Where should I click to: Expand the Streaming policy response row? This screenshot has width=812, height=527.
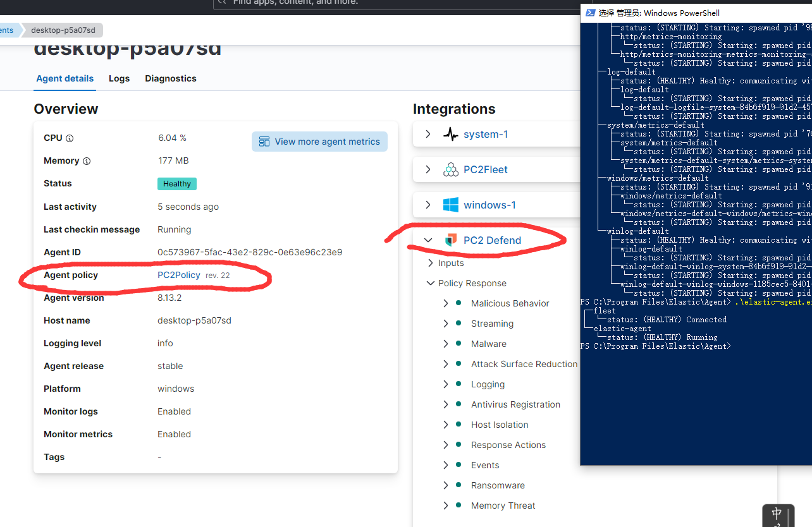[x=446, y=324]
